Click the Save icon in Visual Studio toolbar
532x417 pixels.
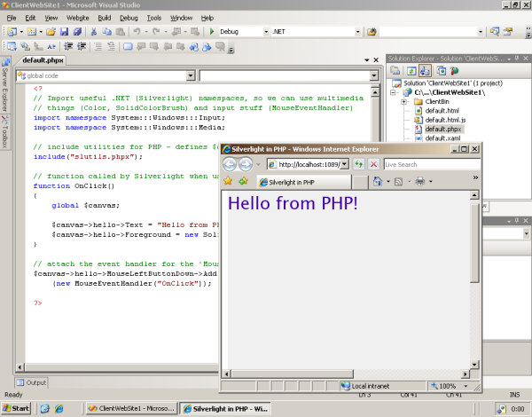pyautogui.click(x=64, y=32)
